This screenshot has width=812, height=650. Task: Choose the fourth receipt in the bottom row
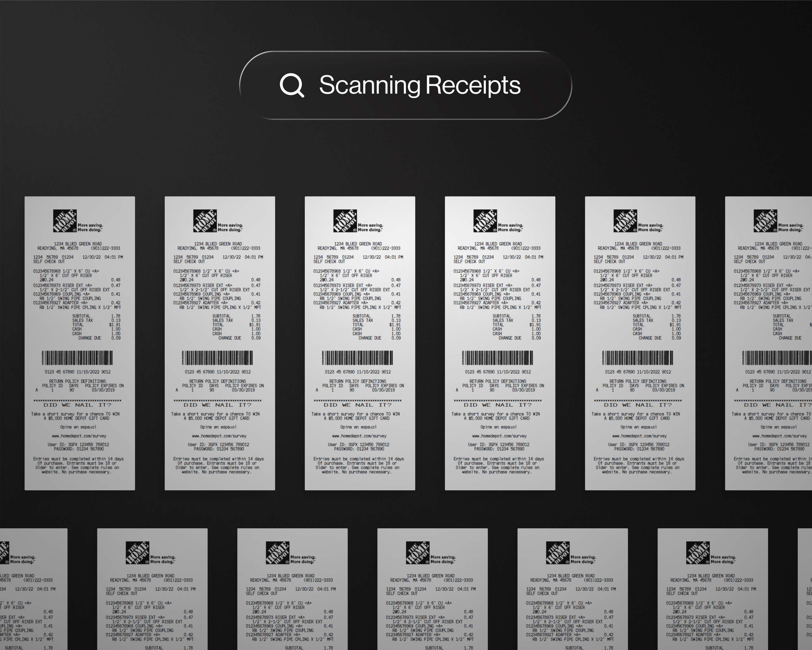[433, 589]
